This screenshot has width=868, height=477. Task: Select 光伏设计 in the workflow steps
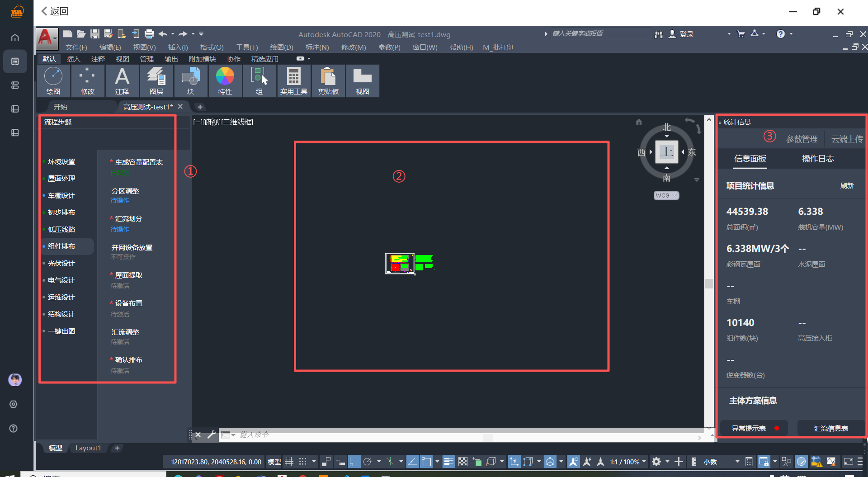[61, 263]
